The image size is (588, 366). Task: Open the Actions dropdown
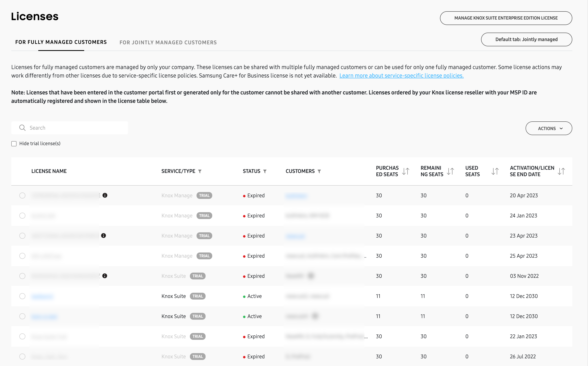pyautogui.click(x=549, y=128)
